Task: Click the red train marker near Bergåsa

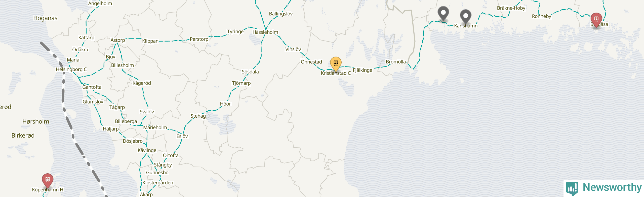Action: tap(596, 20)
